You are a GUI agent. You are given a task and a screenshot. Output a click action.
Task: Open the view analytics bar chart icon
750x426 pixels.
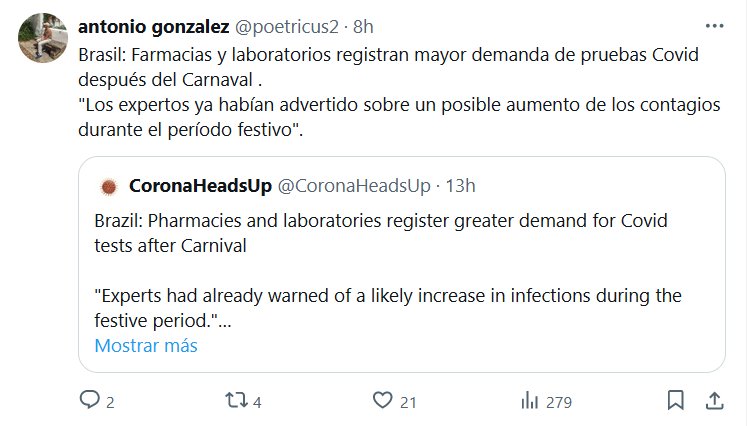(530, 400)
